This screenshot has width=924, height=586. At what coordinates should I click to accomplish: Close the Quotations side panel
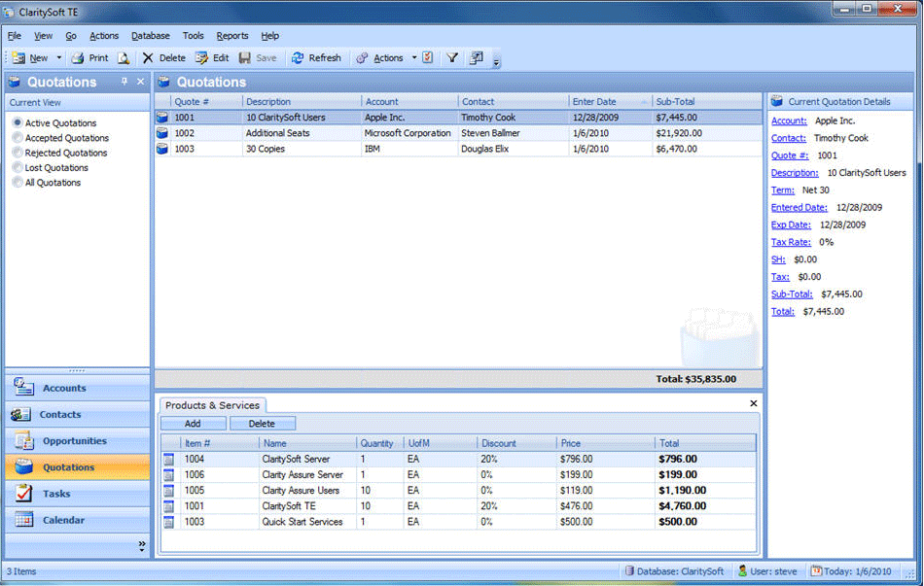pyautogui.click(x=140, y=82)
